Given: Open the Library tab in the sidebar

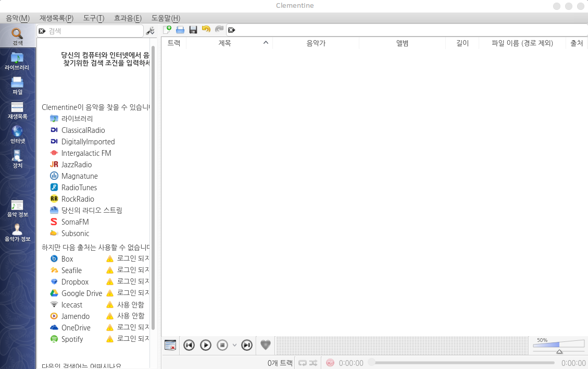Looking at the screenshot, I should [17, 61].
